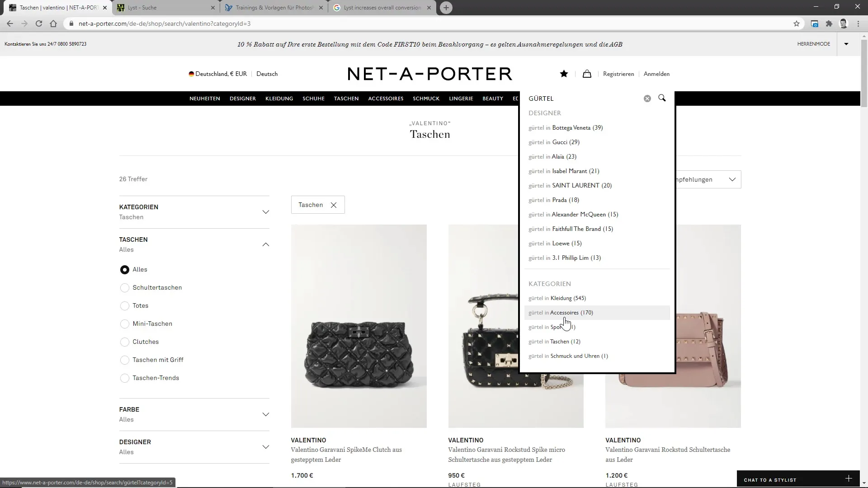Select the Totes radio button
This screenshot has width=868, height=488.
click(125, 306)
